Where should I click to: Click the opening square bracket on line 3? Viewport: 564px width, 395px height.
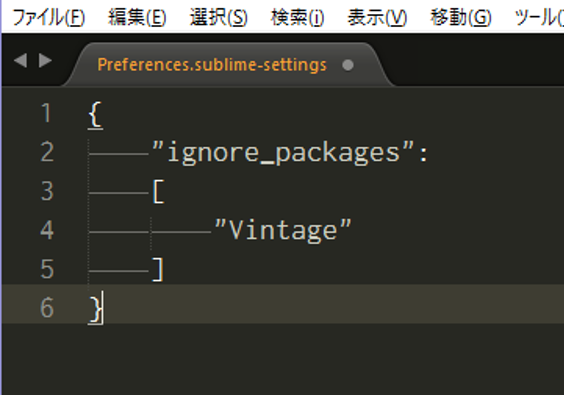point(159,191)
